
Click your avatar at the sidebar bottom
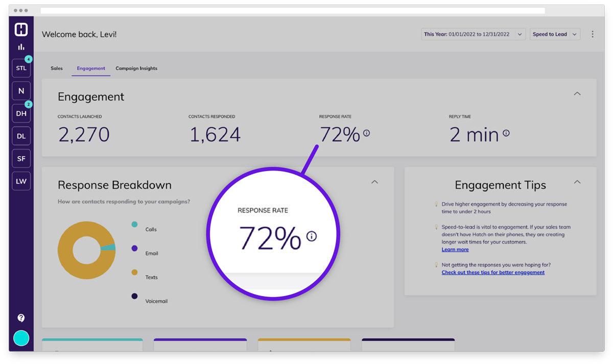pyautogui.click(x=21, y=338)
